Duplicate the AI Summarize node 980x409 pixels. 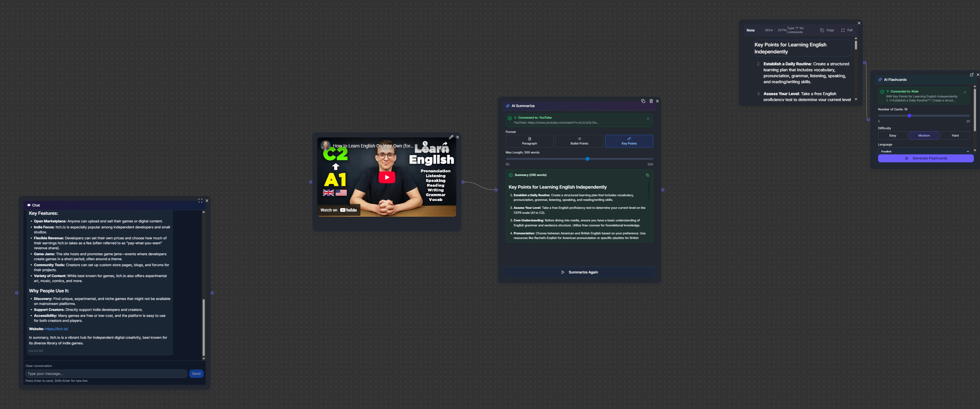[x=643, y=101]
